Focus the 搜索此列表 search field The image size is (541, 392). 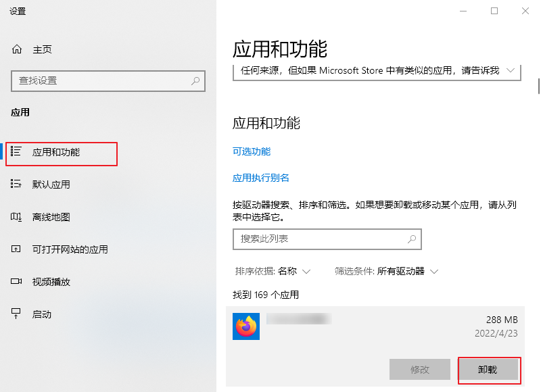(327, 239)
